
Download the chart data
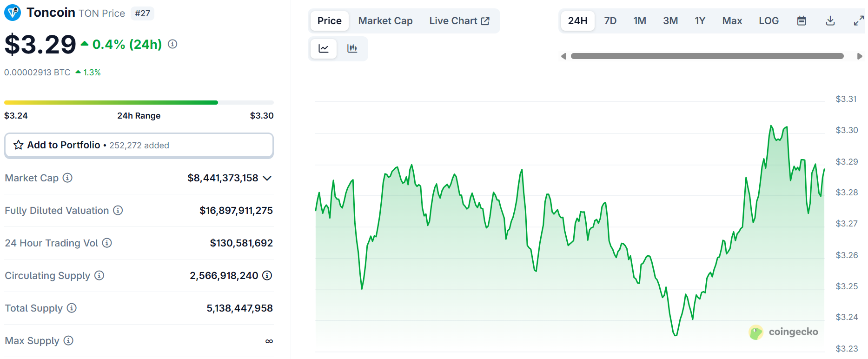coord(830,21)
